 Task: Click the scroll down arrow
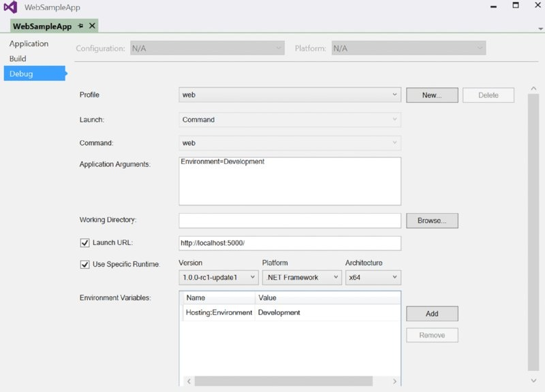533,380
